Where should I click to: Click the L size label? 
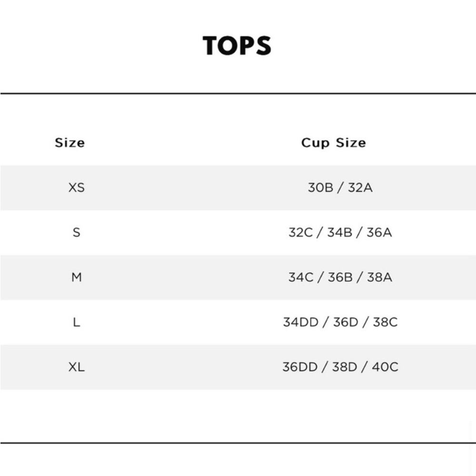coord(77,322)
